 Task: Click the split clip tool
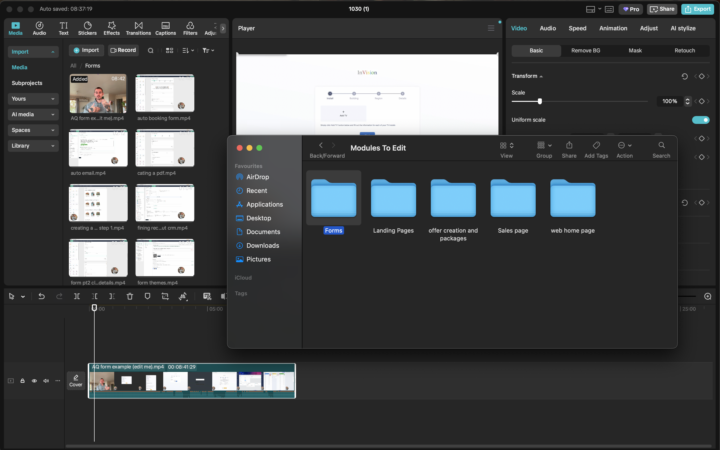[77, 296]
